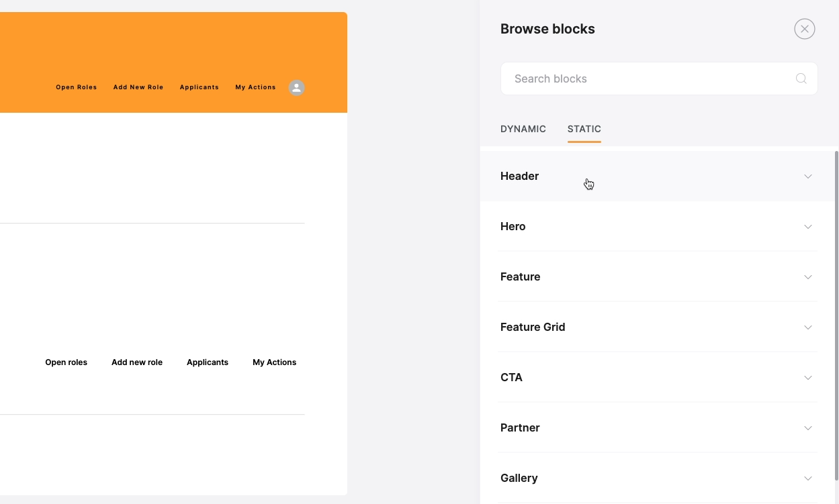Switch to the STATIC tab
The width and height of the screenshot is (839, 504).
click(584, 129)
